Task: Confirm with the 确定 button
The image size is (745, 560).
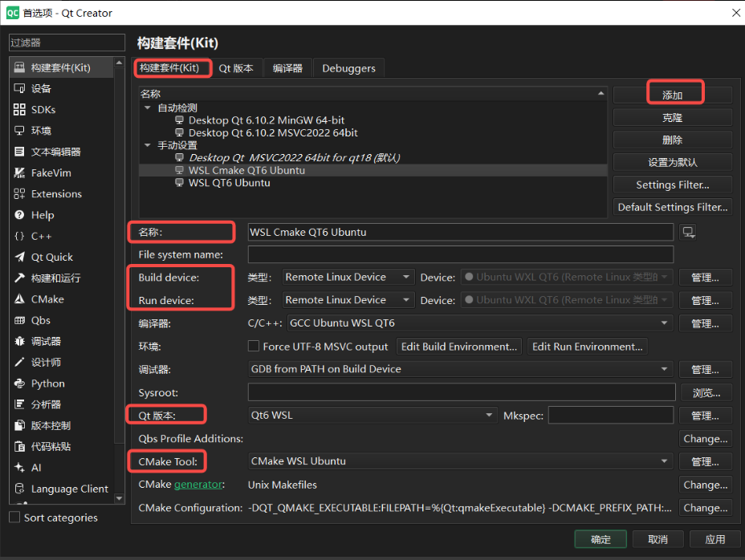Action: (600, 539)
